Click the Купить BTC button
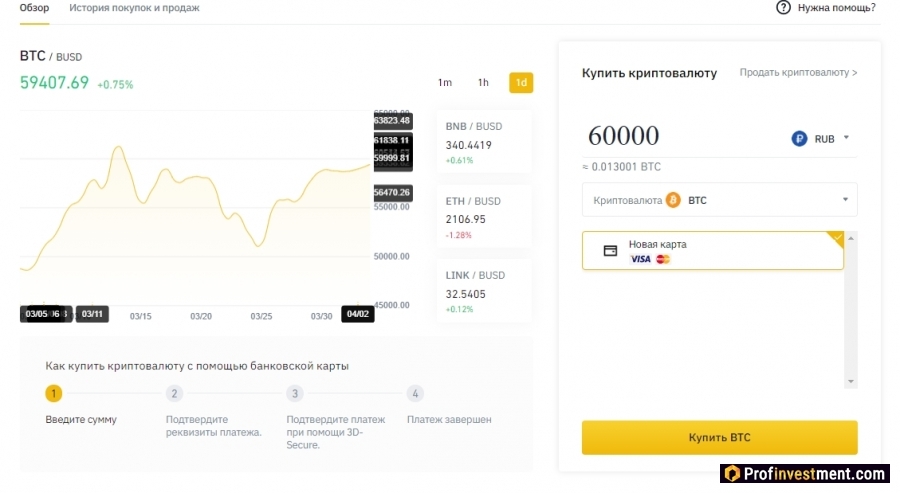Screen dimensions: 900x493 point(719,438)
